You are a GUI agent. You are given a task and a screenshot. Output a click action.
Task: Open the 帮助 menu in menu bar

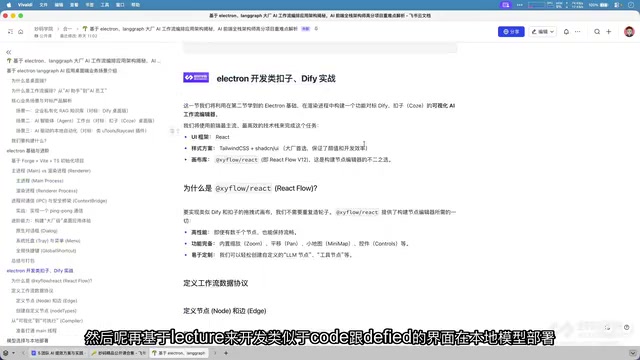136,5
